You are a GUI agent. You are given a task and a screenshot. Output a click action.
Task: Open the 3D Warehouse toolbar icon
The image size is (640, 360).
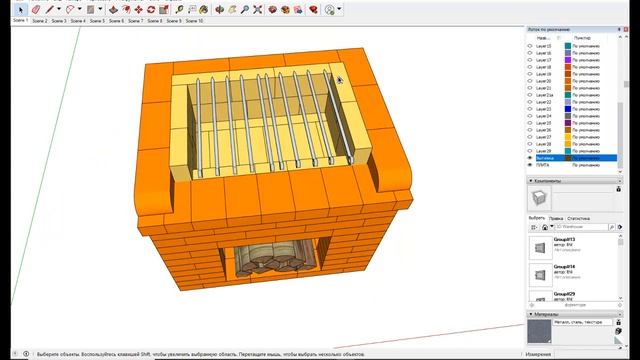click(x=273, y=9)
